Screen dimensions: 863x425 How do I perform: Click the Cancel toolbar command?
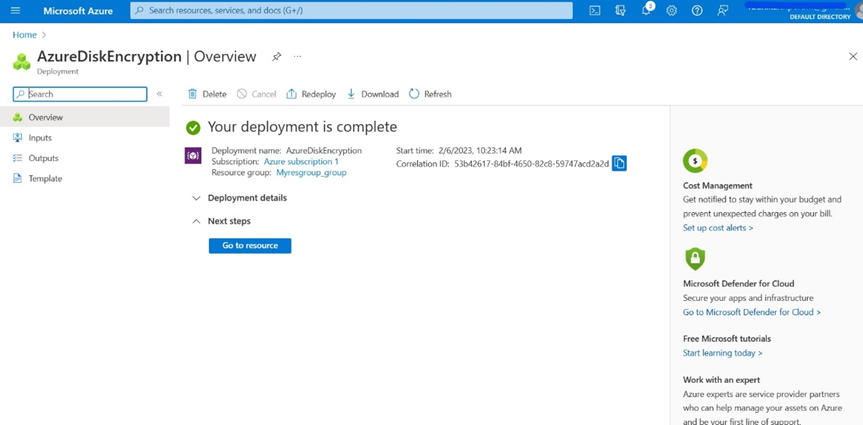pos(256,94)
